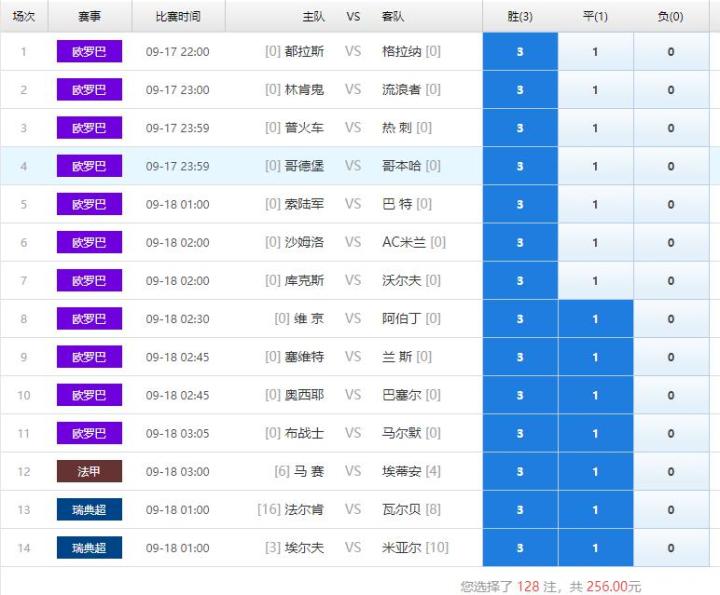Toggle win (3) for 埃尔夫 vs 米亚尔
Screen dimensions: 720x595
tap(519, 548)
